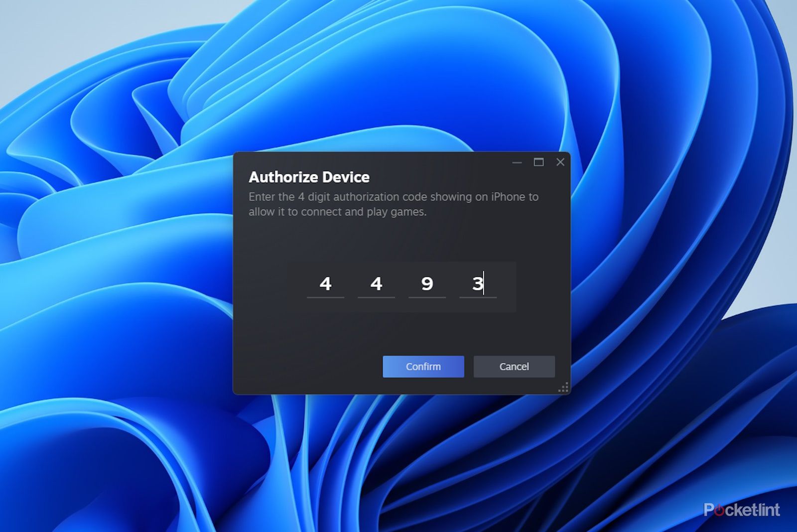Maximize the Authorize Device window
This screenshot has height=532, width=797.
click(538, 162)
